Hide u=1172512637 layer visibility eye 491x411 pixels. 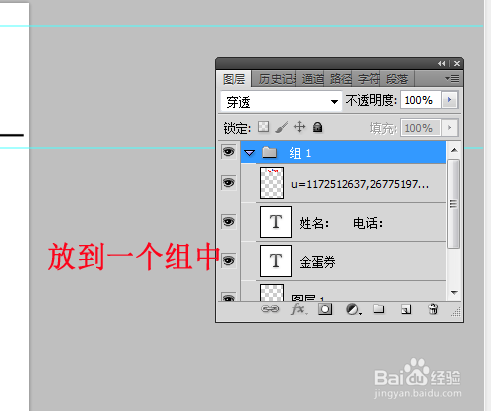[x=229, y=183]
